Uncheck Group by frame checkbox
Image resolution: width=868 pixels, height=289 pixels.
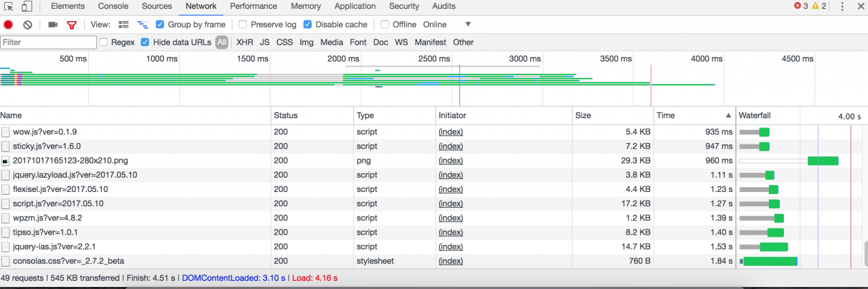(x=160, y=24)
